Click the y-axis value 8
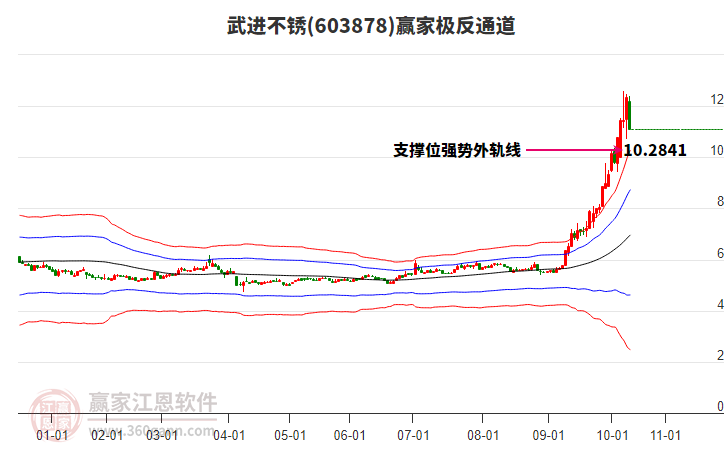Viewport: 726px width, 450px height. [720, 201]
